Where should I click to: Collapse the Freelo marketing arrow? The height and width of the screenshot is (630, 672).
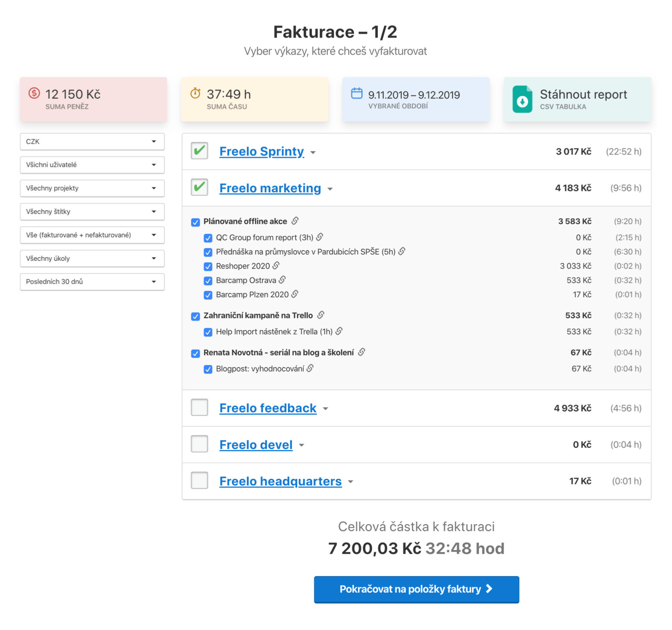click(330, 189)
